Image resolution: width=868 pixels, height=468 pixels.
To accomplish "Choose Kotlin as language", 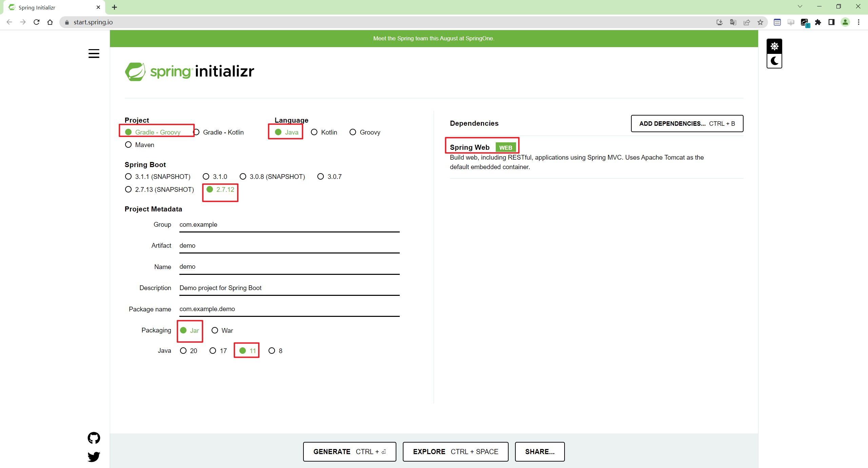I will [x=324, y=132].
